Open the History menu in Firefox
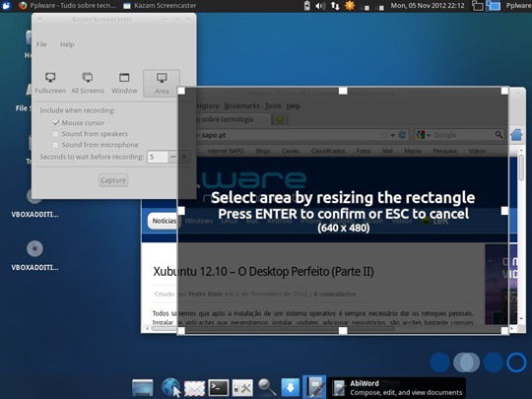This screenshot has height=399, width=532. [x=208, y=106]
